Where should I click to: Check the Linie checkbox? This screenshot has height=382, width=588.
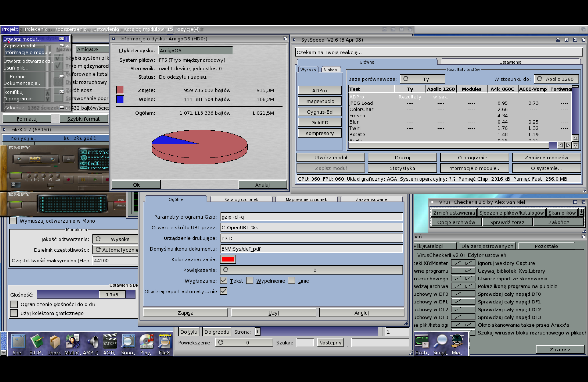pyautogui.click(x=292, y=280)
